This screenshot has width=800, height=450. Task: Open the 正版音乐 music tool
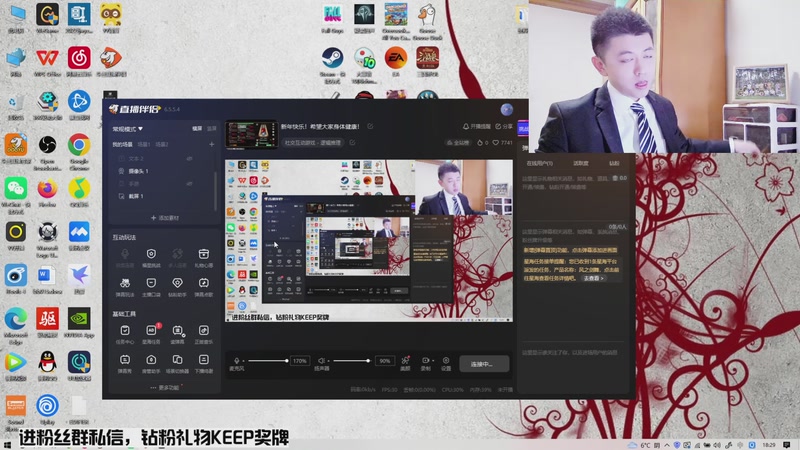click(204, 334)
